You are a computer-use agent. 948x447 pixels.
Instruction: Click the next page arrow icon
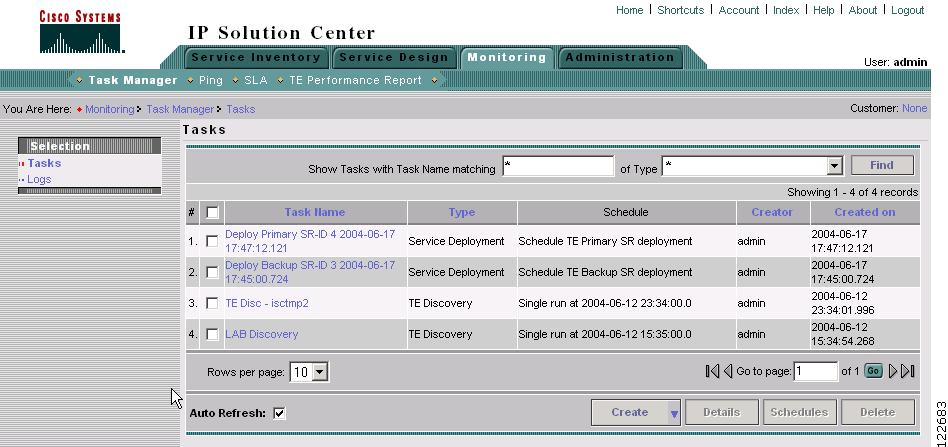click(x=892, y=371)
